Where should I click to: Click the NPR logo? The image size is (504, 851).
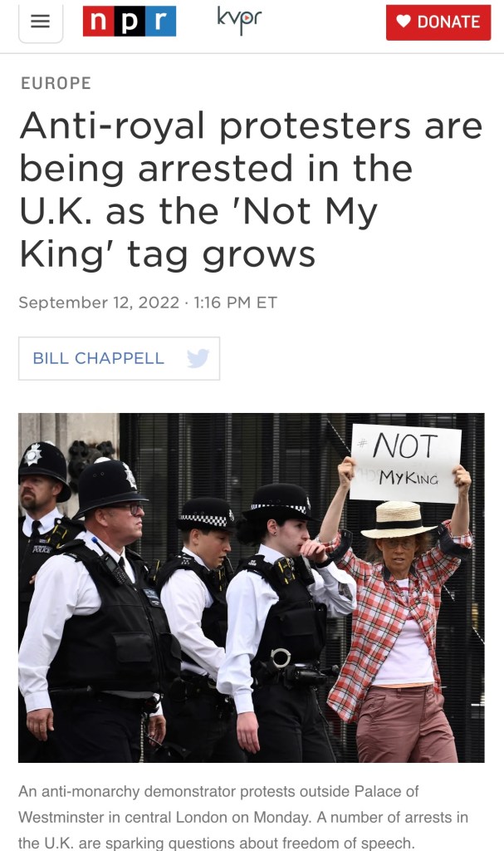[130, 21]
